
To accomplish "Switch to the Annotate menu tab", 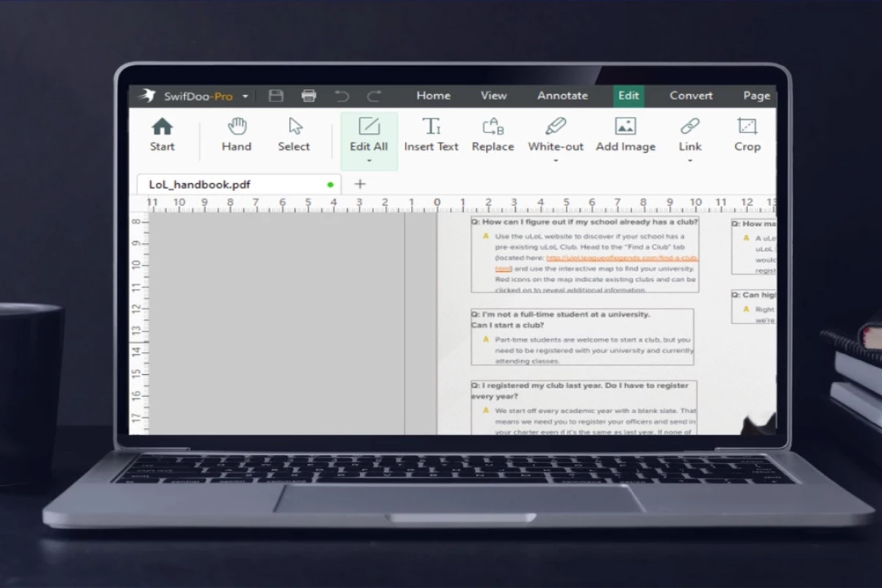I will pyautogui.click(x=562, y=96).
